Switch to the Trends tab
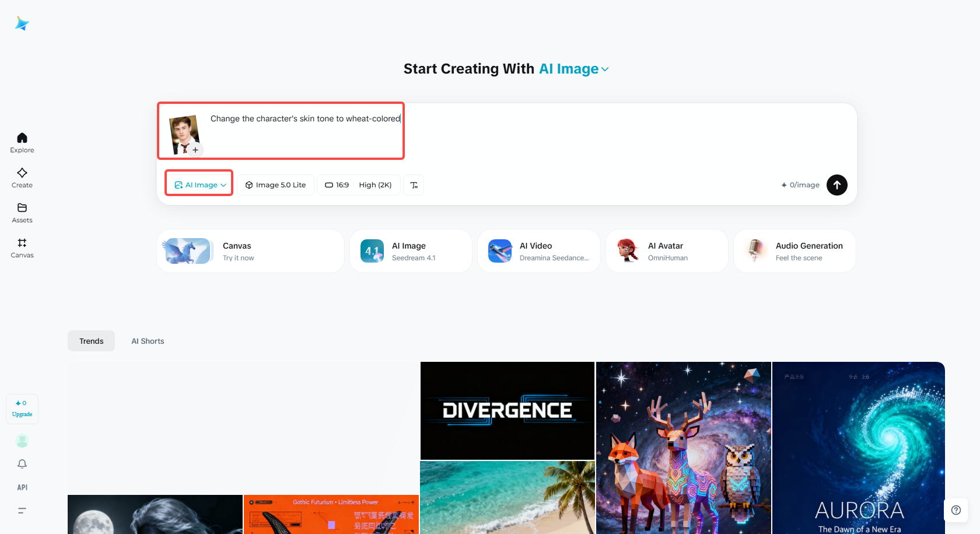This screenshot has height=534, width=980. 92,341
